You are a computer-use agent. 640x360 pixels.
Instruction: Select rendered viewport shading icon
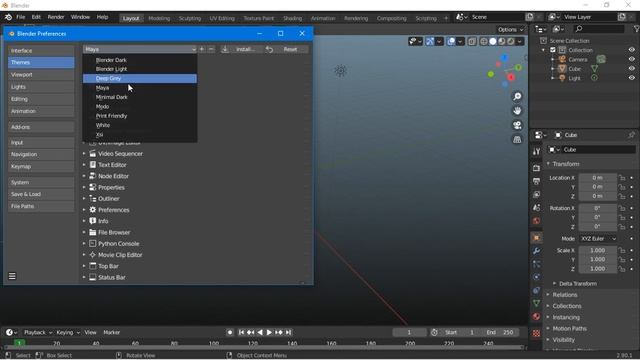(x=511, y=41)
